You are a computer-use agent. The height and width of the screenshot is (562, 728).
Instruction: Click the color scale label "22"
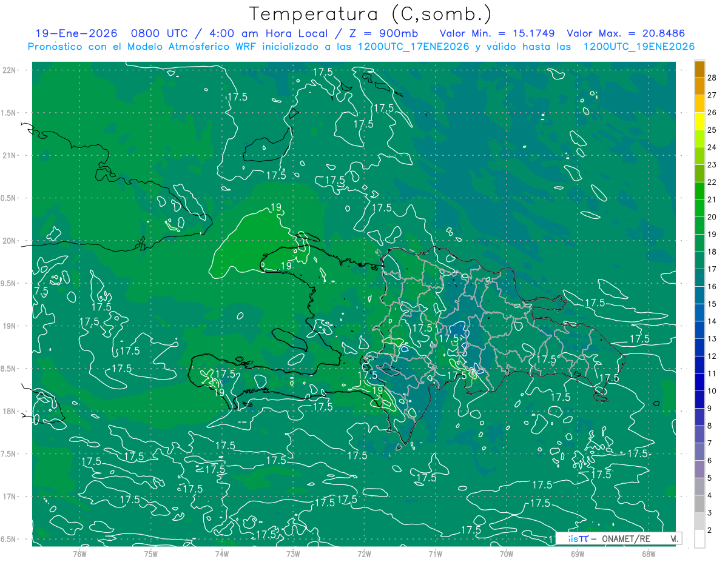[712, 182]
